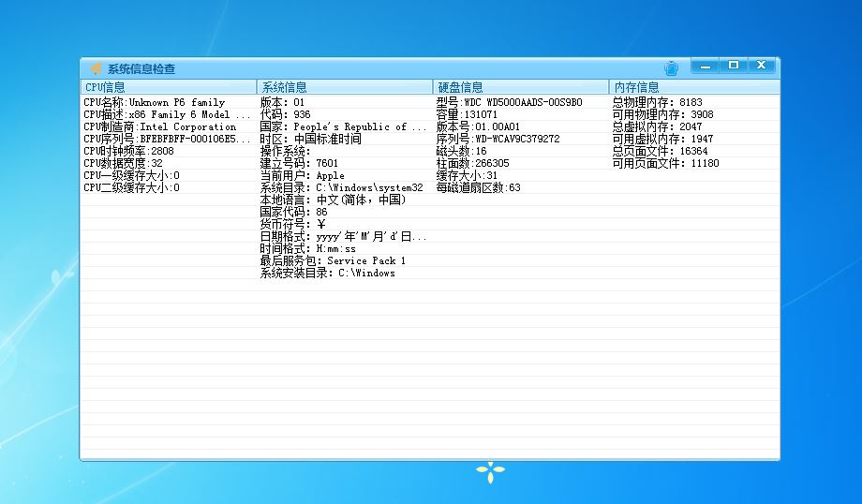Select the 每磁道扇区数:63 entry
862x504 pixels.
point(478,187)
